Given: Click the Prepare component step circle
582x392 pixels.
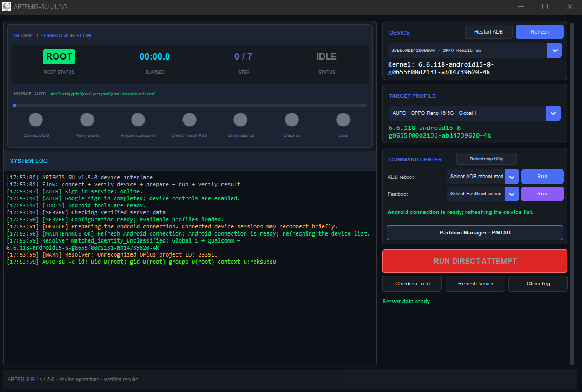Looking at the screenshot, I should pyautogui.click(x=138, y=120).
